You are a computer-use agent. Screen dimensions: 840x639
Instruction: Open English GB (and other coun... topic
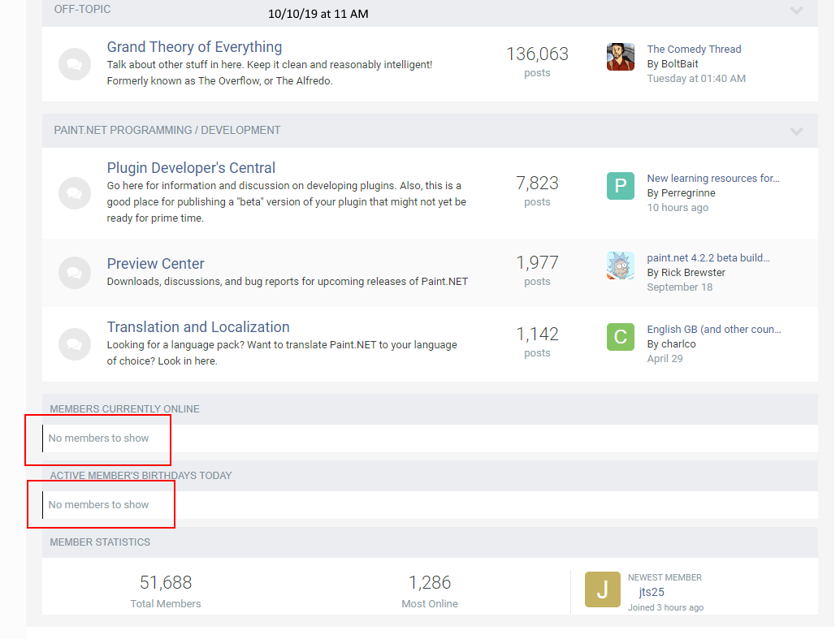coord(713,330)
